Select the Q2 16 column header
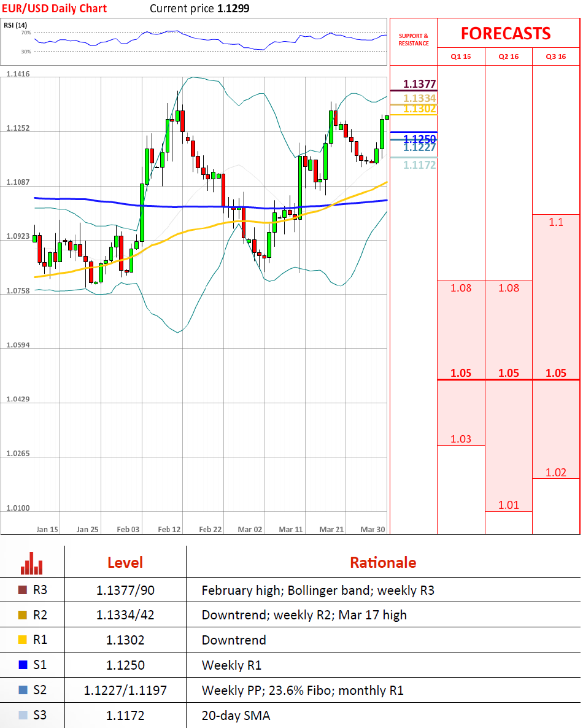The height and width of the screenshot is (728, 583). [509, 56]
